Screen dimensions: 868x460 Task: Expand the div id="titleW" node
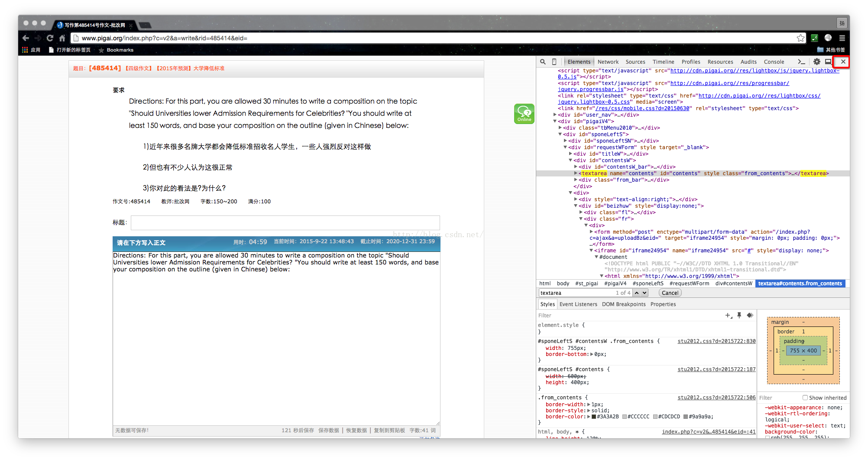pos(570,154)
